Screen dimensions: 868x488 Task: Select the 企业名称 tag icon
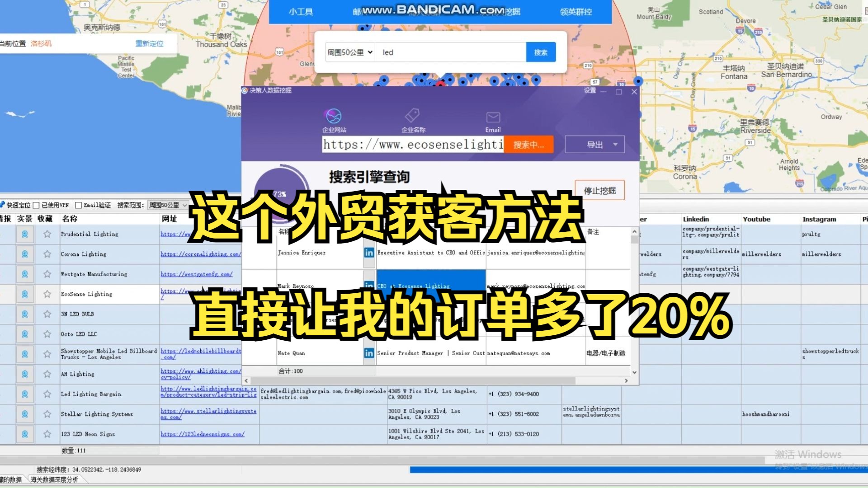[x=412, y=116]
